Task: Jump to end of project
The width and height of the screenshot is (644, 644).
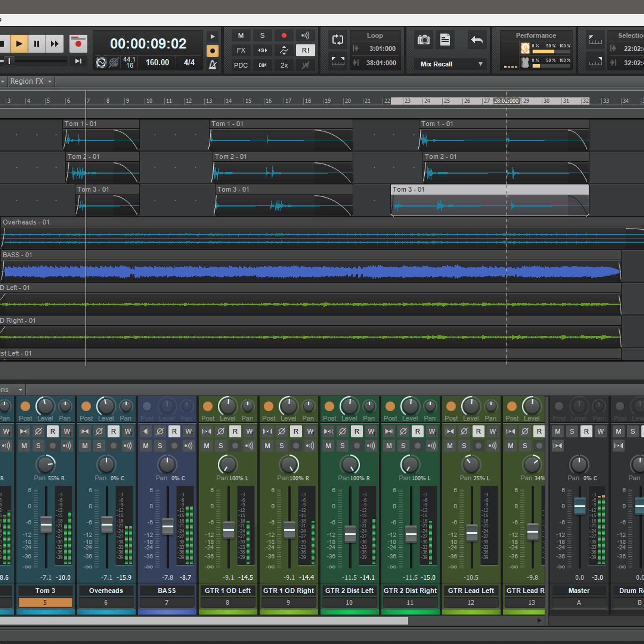Action: click(78, 61)
